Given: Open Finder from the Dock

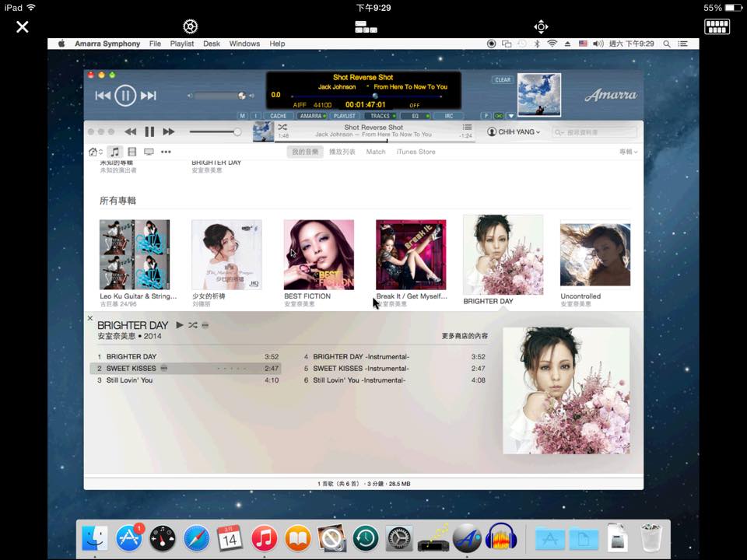Looking at the screenshot, I should [95, 539].
